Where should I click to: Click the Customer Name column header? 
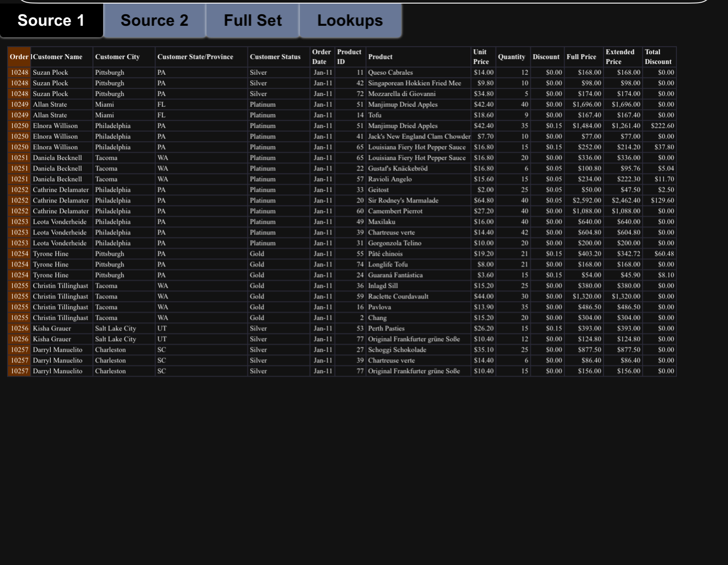(62, 57)
